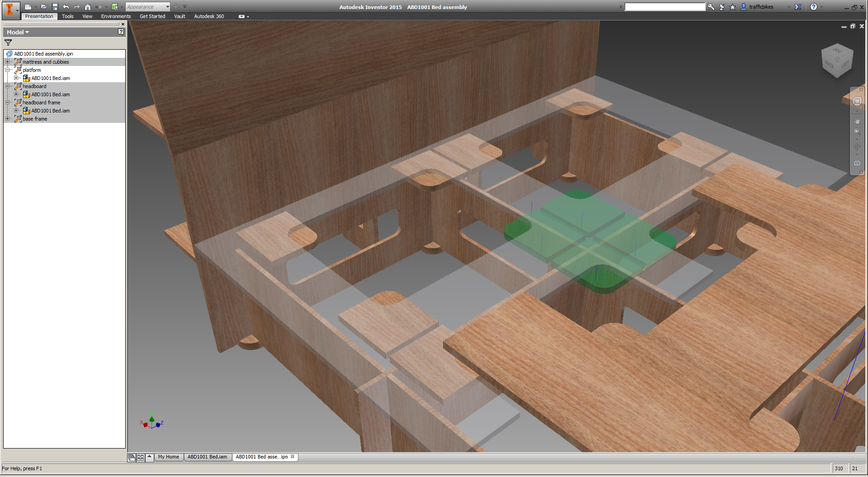This screenshot has width=868, height=477.
Task: Open the Favorites star icon
Action: [733, 7]
